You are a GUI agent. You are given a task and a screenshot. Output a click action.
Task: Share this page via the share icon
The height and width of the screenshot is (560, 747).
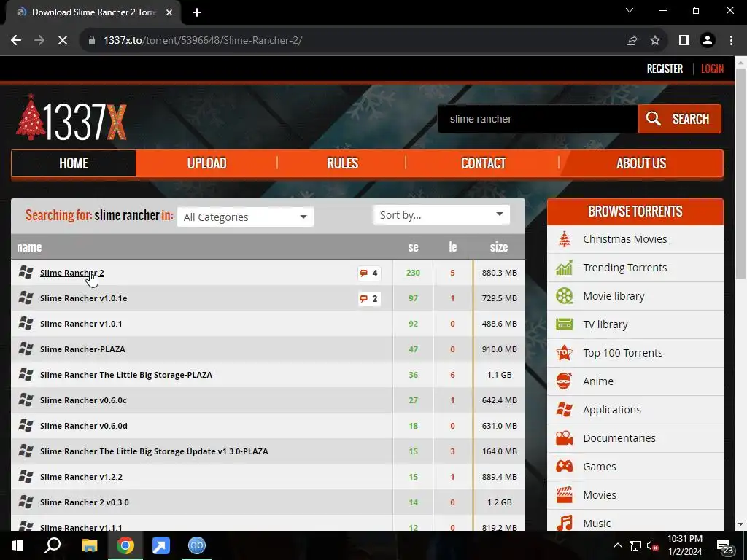pyautogui.click(x=632, y=41)
